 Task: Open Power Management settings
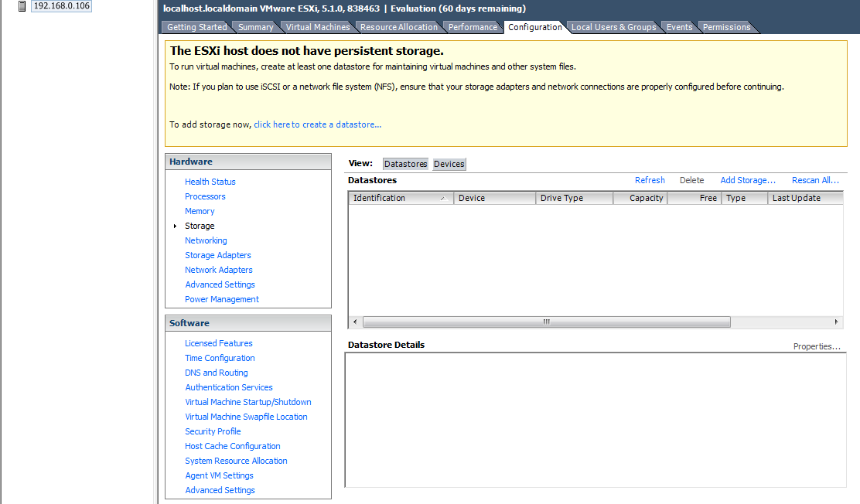pos(222,299)
